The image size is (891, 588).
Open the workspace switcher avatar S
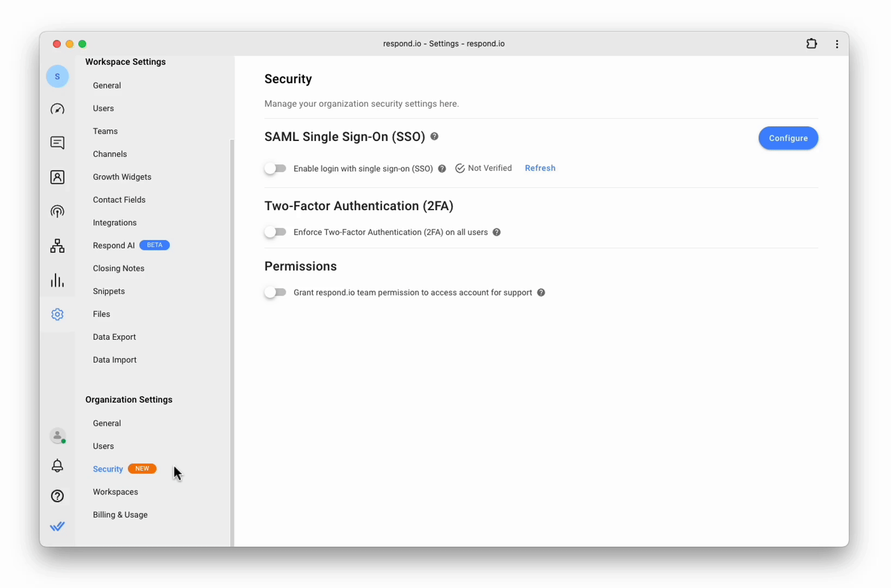click(x=57, y=76)
